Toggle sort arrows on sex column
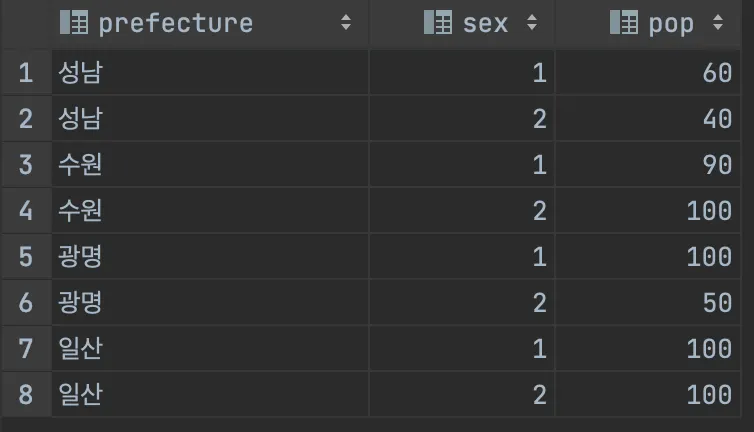754x432 pixels. tap(532, 23)
